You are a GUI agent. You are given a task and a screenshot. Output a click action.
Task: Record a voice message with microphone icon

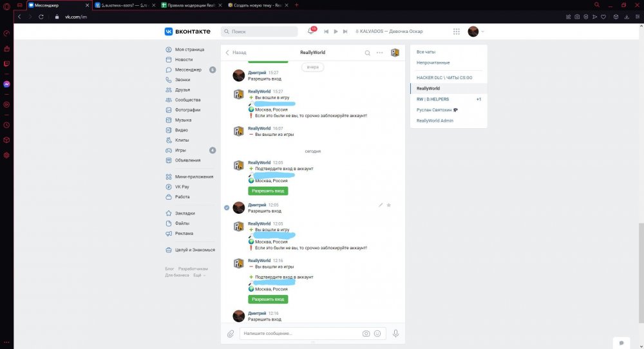(395, 334)
